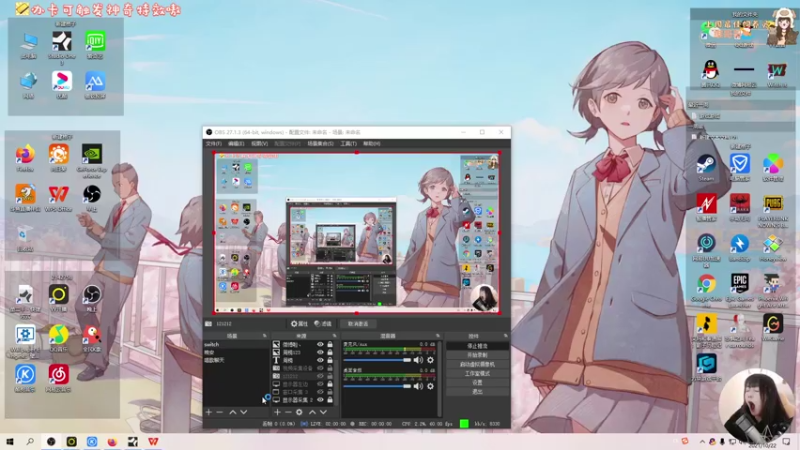Open the desktop audio channel gear menu
Viewport: 800px width, 450px height.
[x=431, y=386]
